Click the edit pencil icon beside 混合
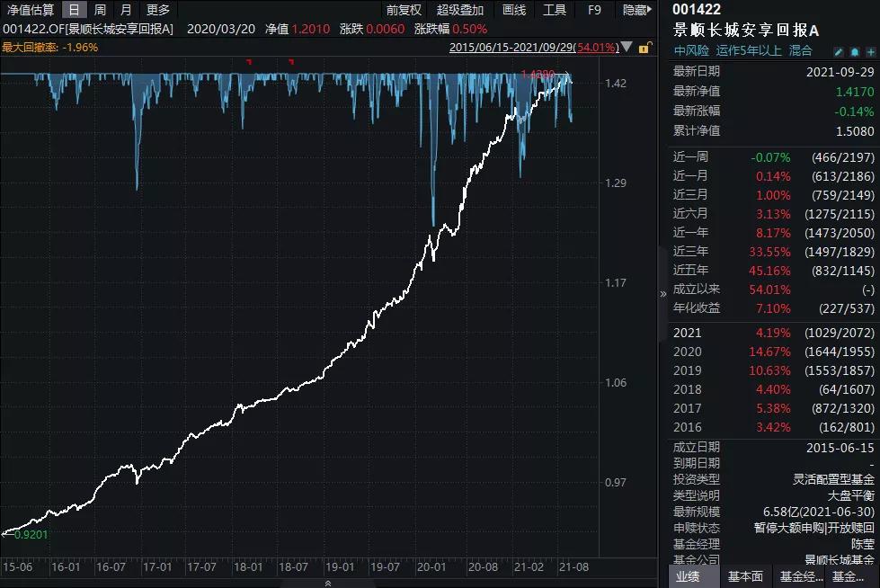Viewport: 880px width, 588px height. pos(839,52)
